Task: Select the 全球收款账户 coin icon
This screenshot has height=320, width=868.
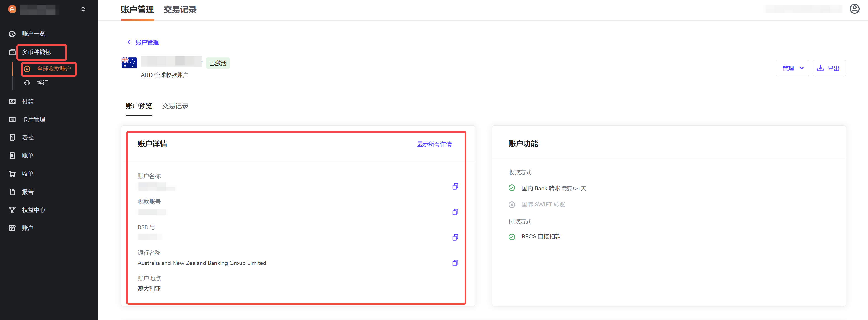Action: click(x=27, y=69)
